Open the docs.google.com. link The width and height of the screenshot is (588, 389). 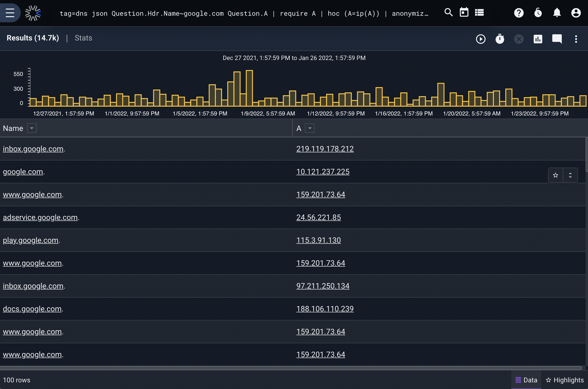point(32,309)
